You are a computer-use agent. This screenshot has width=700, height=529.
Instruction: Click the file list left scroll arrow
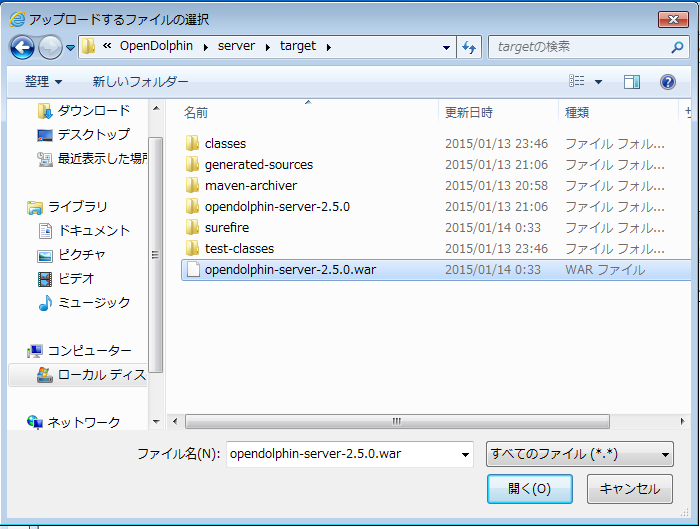coord(175,421)
